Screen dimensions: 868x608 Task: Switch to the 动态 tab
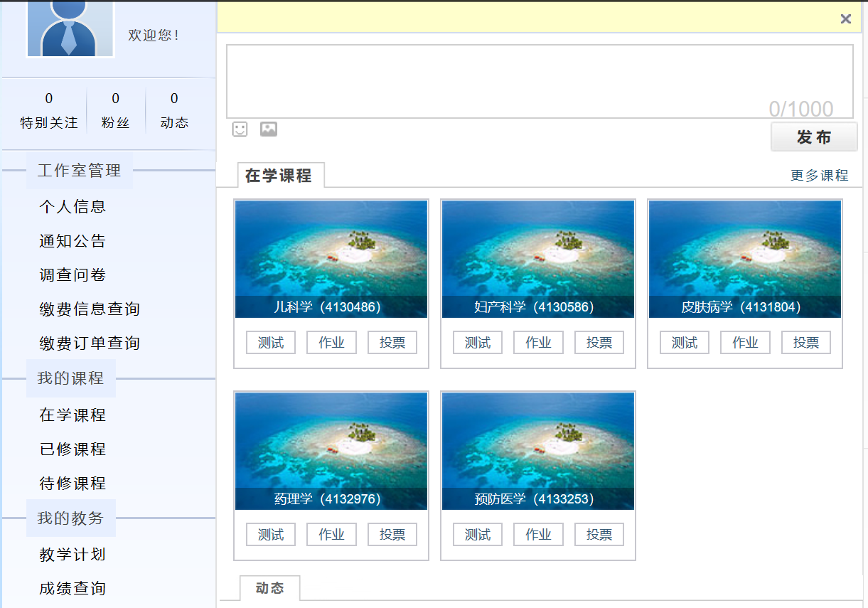tap(269, 588)
